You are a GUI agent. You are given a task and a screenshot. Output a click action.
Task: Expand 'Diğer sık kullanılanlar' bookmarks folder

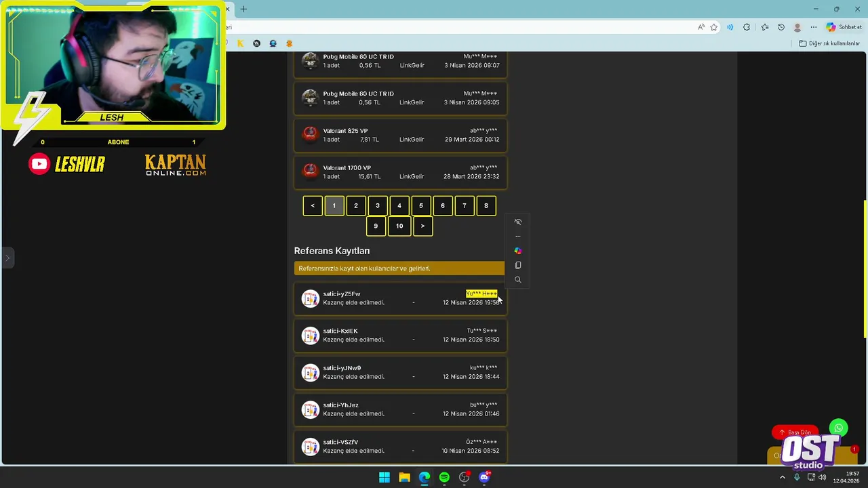(829, 43)
